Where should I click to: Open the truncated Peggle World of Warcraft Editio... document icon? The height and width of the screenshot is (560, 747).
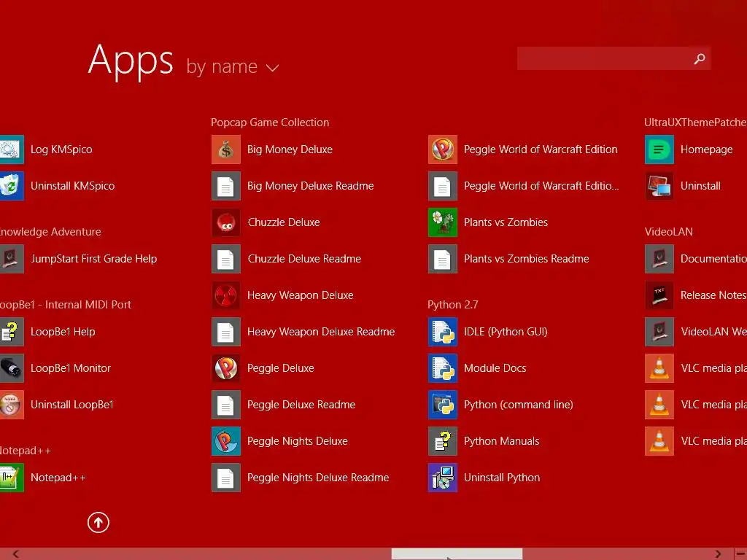click(443, 186)
